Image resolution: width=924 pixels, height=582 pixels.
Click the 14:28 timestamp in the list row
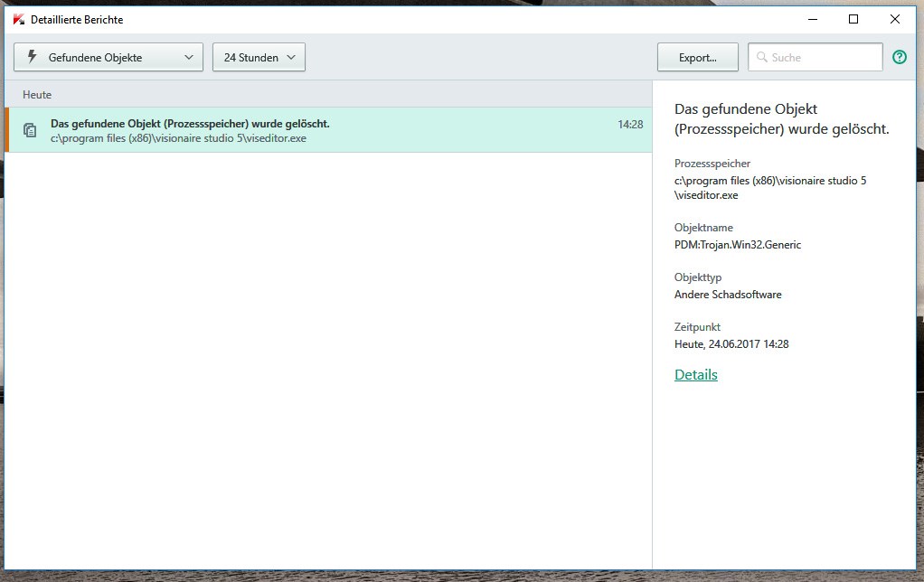(x=630, y=125)
